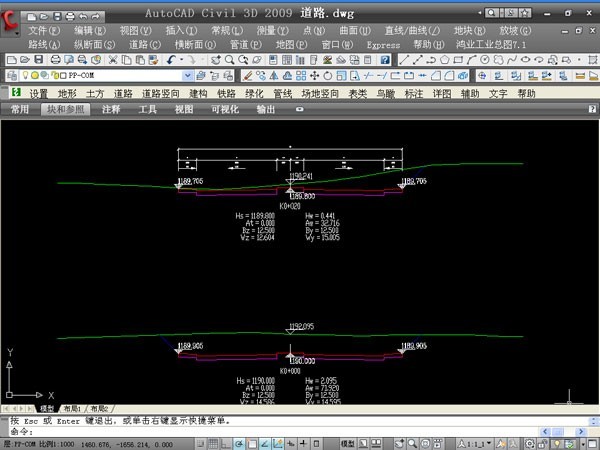
Task: Open a file with the Open folder icon
Action: [25, 60]
